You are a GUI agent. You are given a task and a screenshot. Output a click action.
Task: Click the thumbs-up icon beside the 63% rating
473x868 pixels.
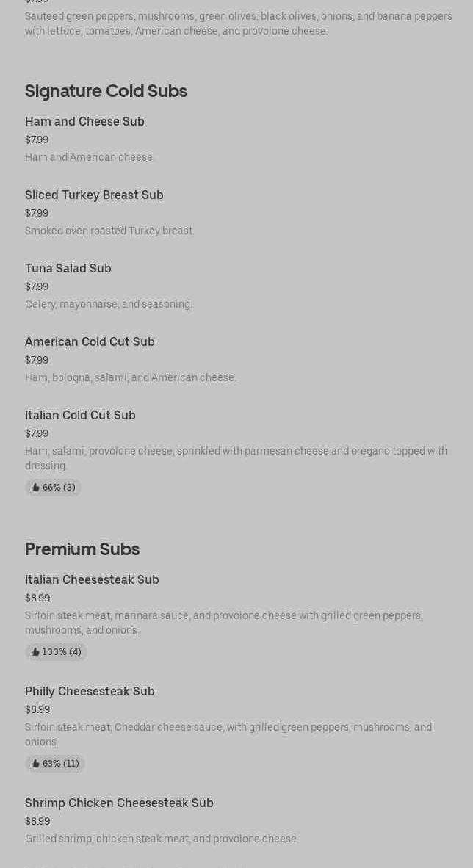click(x=35, y=764)
